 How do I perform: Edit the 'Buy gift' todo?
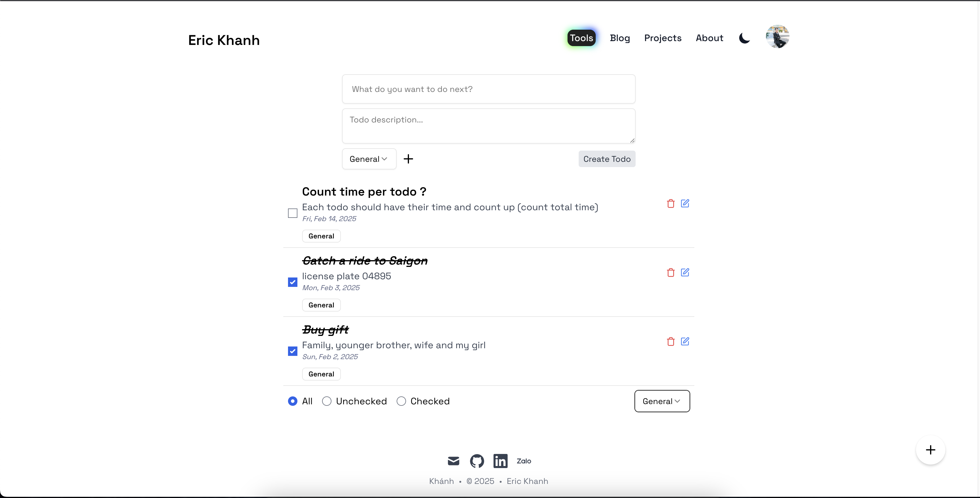[685, 341]
